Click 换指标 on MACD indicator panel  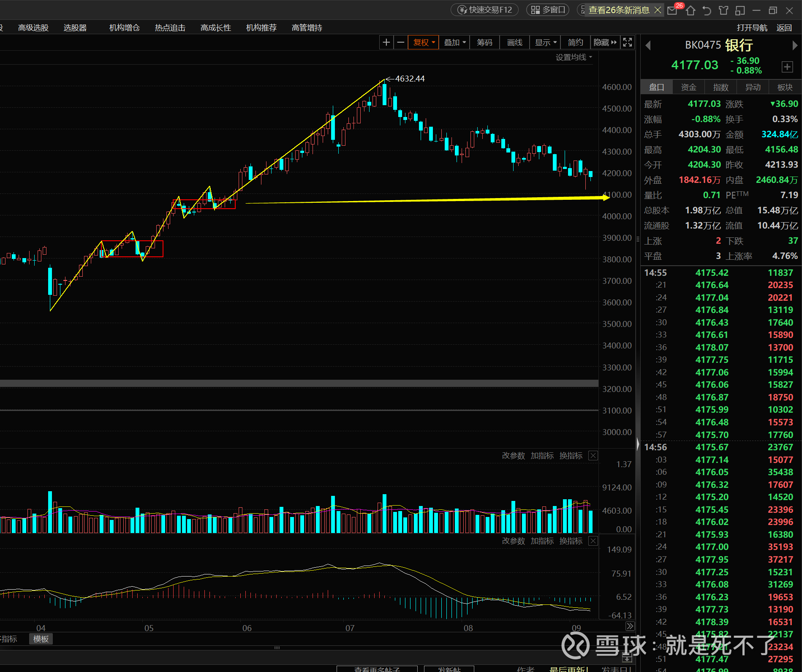point(571,541)
